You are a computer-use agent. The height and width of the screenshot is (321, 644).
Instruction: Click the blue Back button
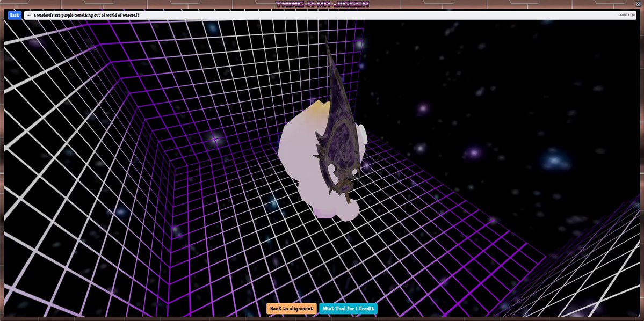(x=15, y=15)
